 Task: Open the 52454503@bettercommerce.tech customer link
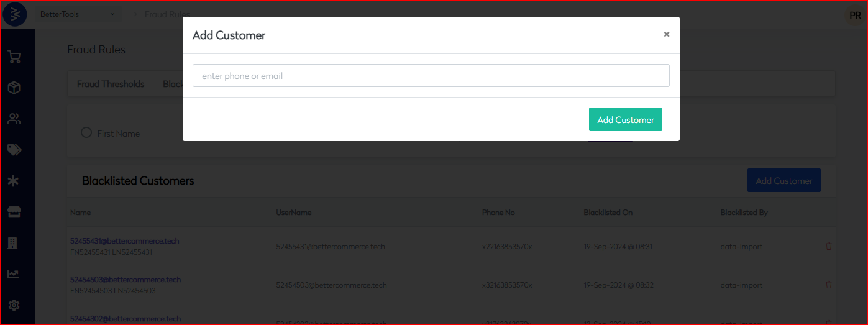[126, 280]
